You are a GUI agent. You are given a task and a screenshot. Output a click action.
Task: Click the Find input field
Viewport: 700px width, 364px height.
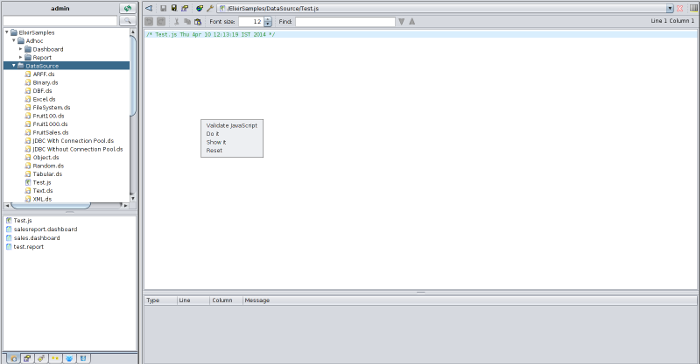click(345, 21)
